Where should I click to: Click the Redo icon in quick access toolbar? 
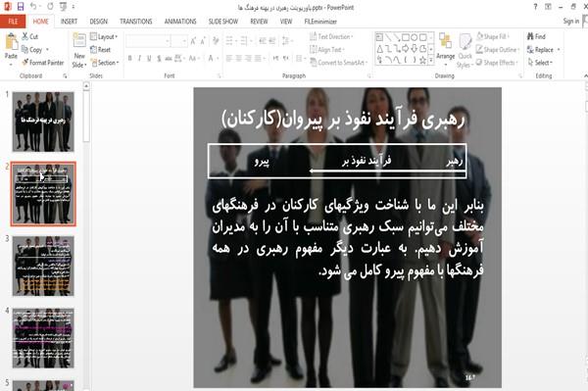50,7
